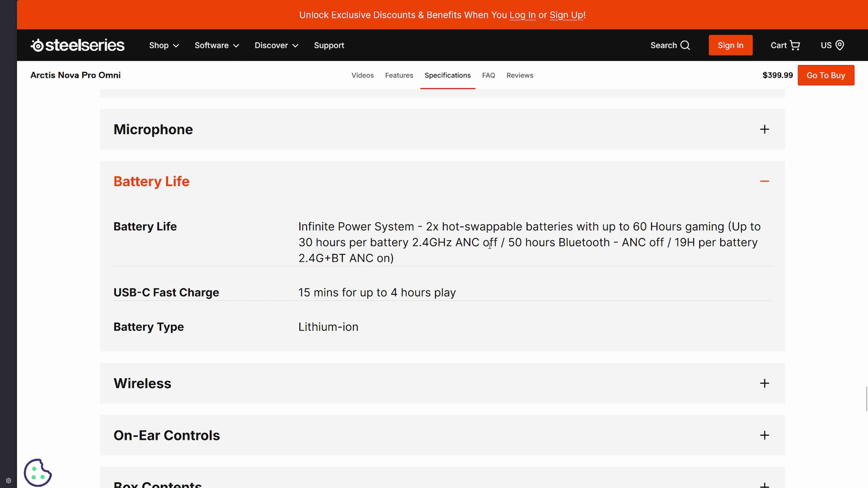Click the Sign In button
The width and height of the screenshot is (868, 488).
click(x=731, y=45)
